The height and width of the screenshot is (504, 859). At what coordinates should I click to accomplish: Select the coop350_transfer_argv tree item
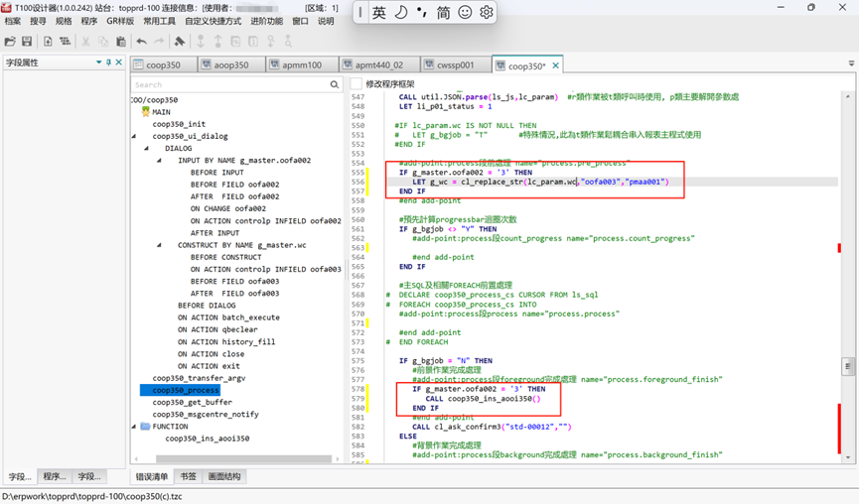pyautogui.click(x=199, y=378)
